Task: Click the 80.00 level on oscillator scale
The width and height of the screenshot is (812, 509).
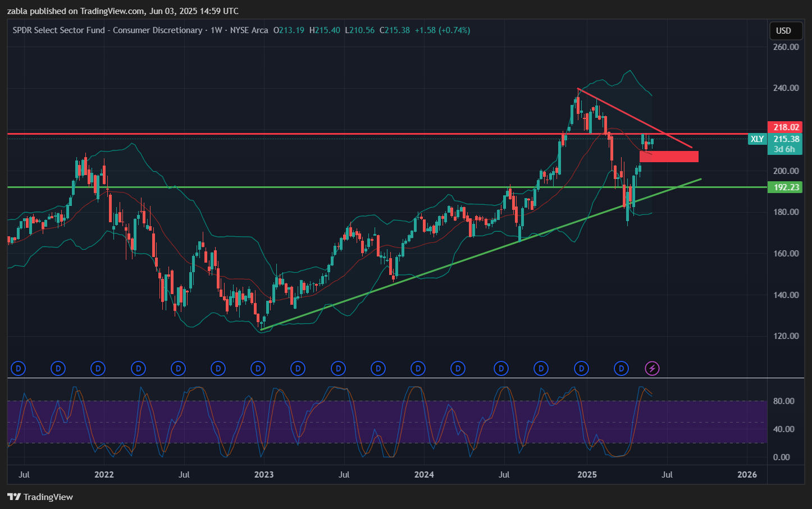Action: 783,401
